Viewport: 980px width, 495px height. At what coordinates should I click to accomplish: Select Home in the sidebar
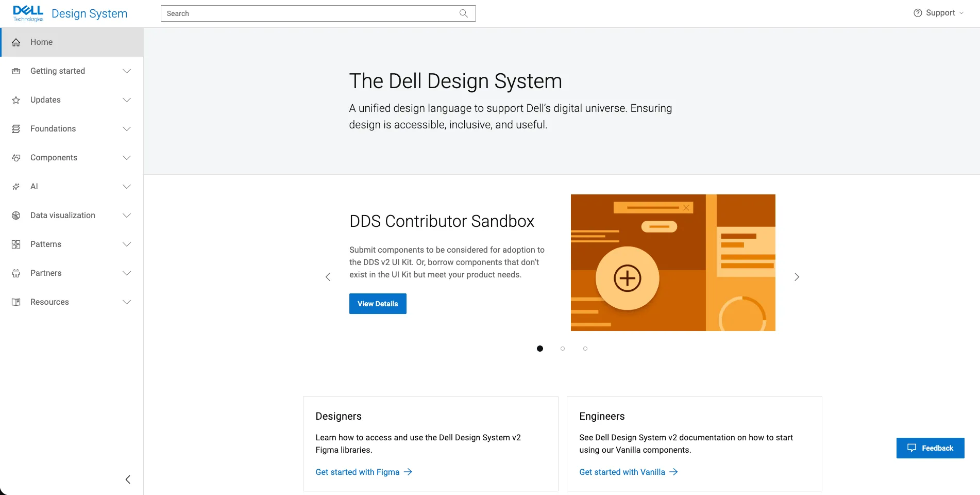click(72, 42)
